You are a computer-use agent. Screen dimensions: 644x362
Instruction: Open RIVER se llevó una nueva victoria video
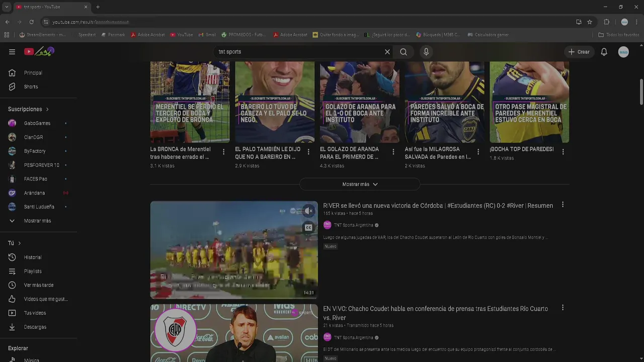[x=438, y=206]
